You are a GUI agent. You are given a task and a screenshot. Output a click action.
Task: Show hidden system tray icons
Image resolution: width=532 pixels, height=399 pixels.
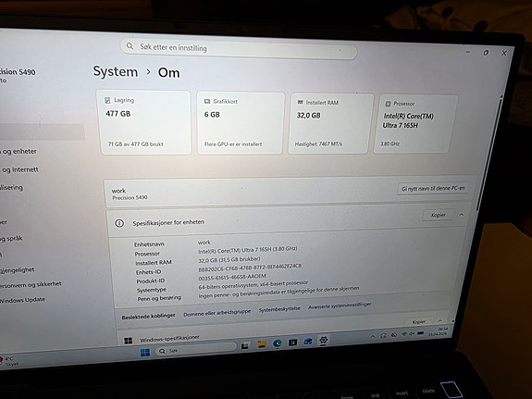(373, 337)
